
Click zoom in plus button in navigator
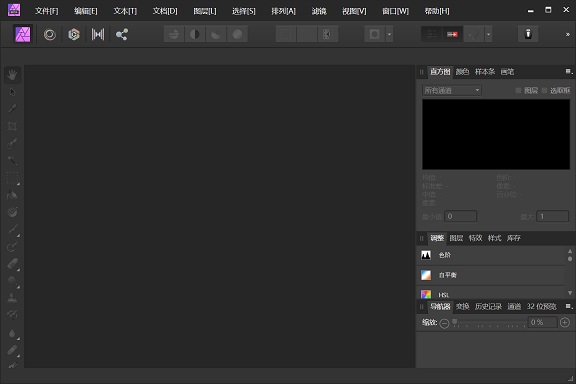coord(565,322)
